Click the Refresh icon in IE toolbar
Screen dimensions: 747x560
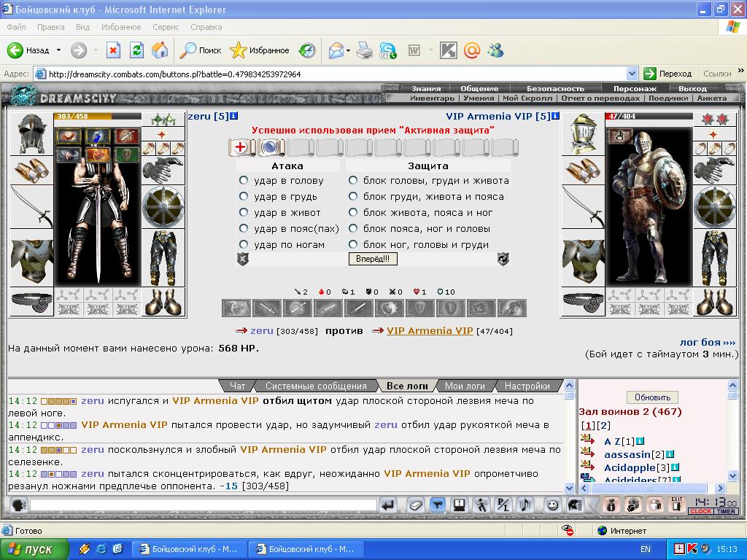click(136, 50)
